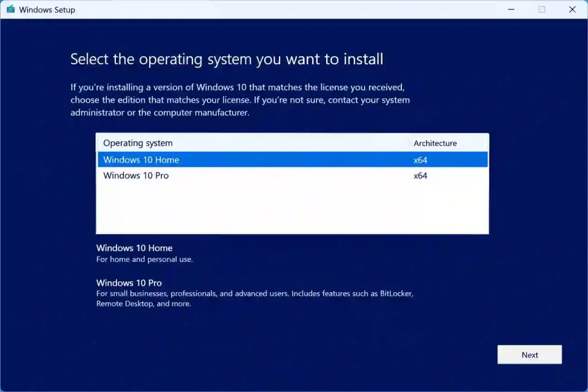Image resolution: width=588 pixels, height=392 pixels.
Task: Minimize the Windows Setup window
Action: click(511, 9)
